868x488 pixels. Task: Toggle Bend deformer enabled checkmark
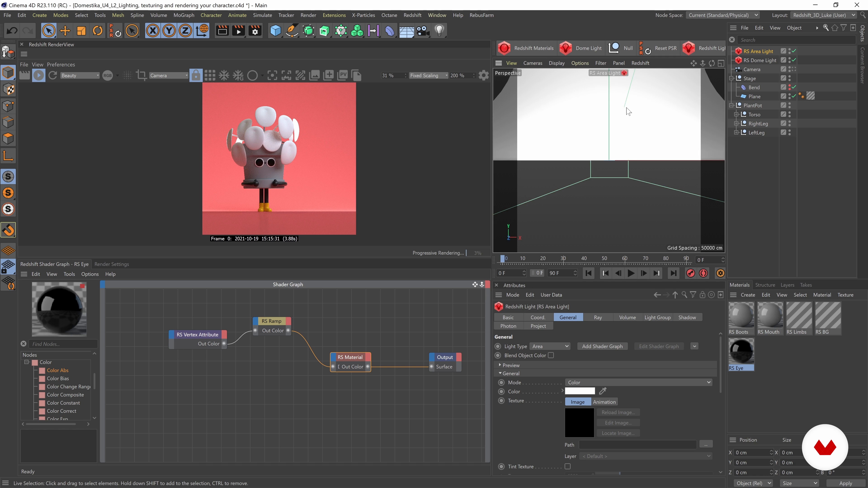click(x=794, y=87)
